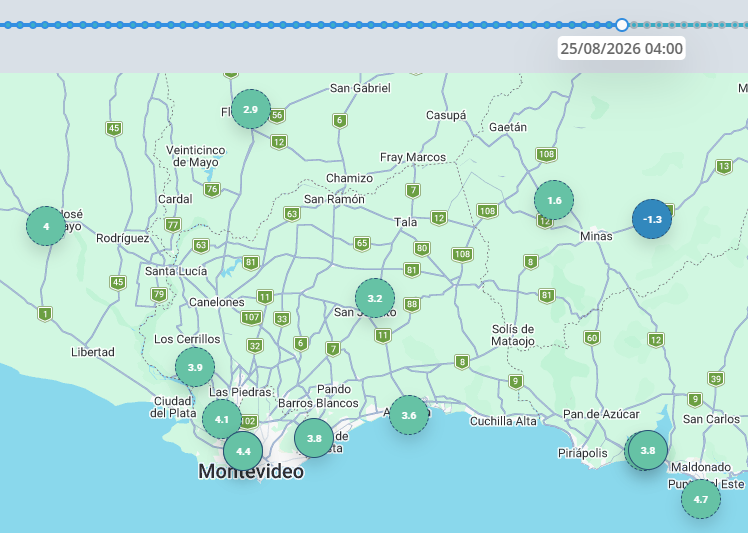This screenshot has height=533, width=748.
Task: Grab the white timeline slider handle
Action: 622,25
